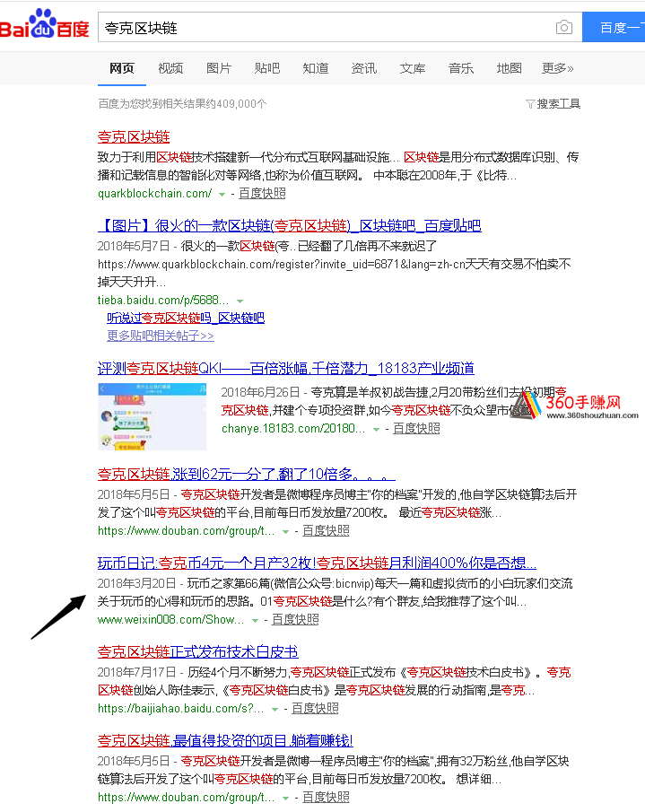
Task: Expand dropdown arrow beside baijiahao.baidu.com/s?...
Action: (275, 710)
